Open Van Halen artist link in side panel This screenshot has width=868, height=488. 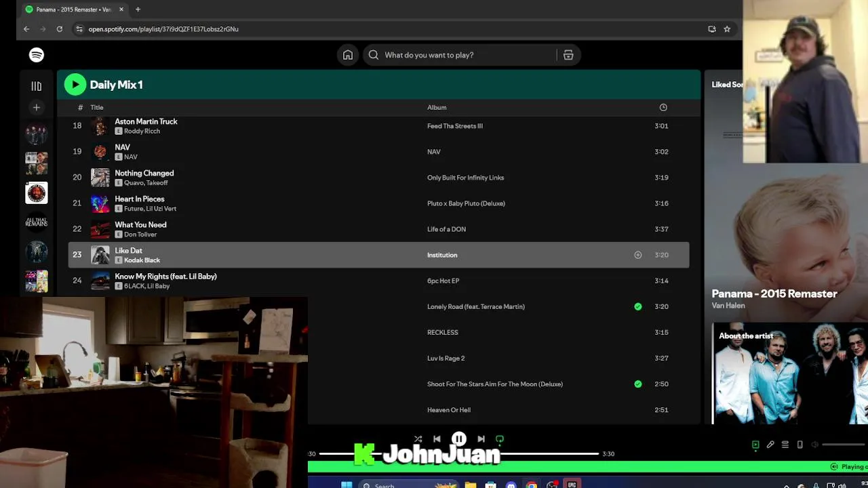[x=728, y=306]
